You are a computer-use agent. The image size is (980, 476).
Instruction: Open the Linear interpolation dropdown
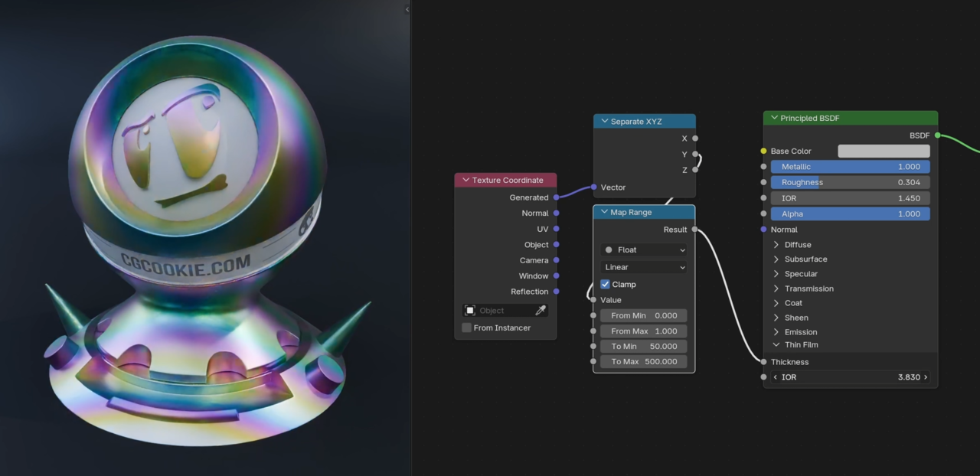coord(643,266)
